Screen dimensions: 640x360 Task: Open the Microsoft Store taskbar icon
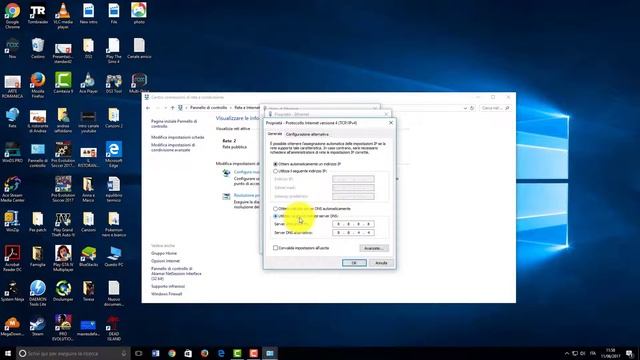(x=188, y=353)
